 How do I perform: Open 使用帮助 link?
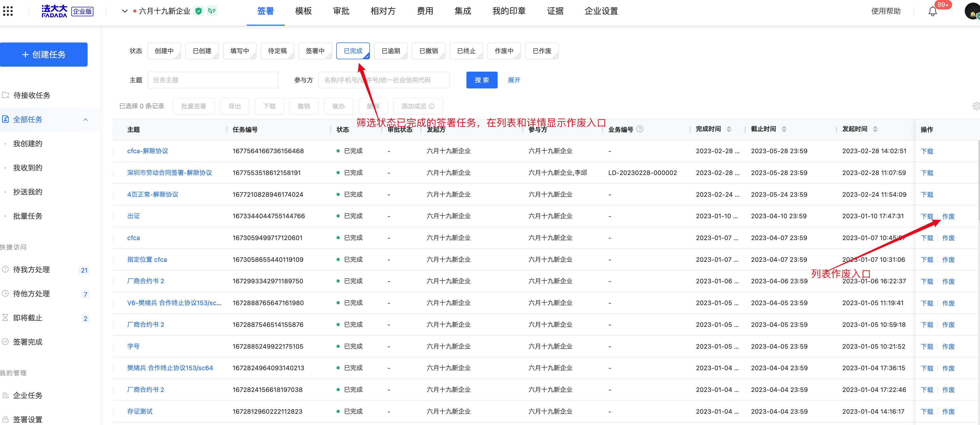pyautogui.click(x=886, y=11)
